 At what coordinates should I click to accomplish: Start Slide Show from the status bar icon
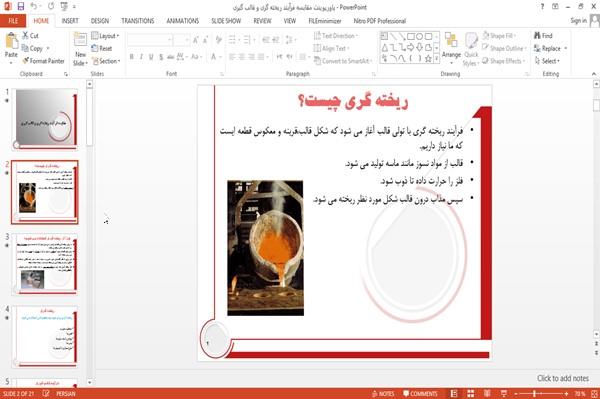click(x=504, y=394)
